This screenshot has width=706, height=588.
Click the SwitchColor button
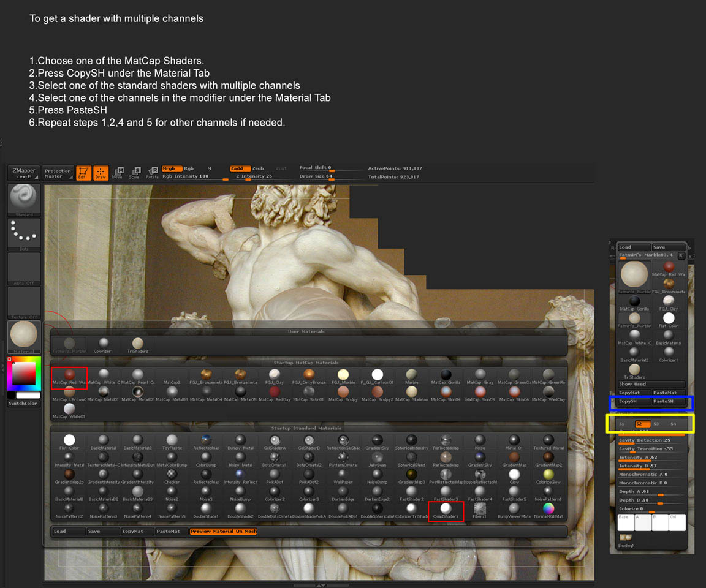pyautogui.click(x=24, y=404)
